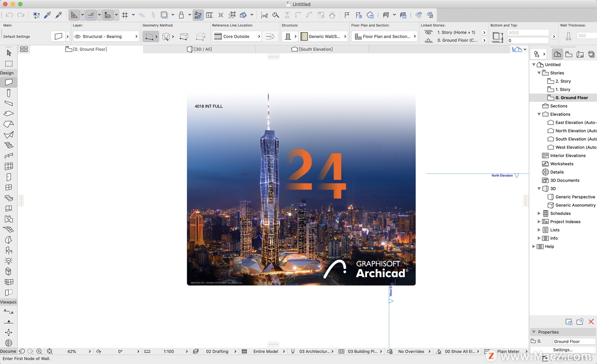Click the Settings... button in Properties
597x364 pixels.
563,350
